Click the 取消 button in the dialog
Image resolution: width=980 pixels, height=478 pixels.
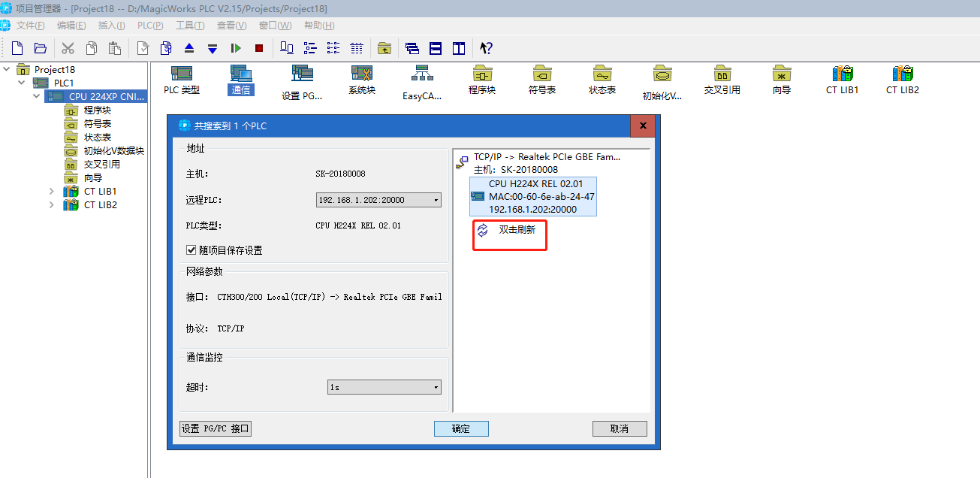click(620, 428)
